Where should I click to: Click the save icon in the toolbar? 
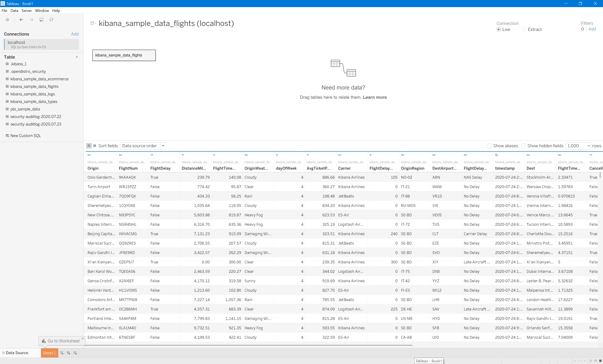coord(41,19)
